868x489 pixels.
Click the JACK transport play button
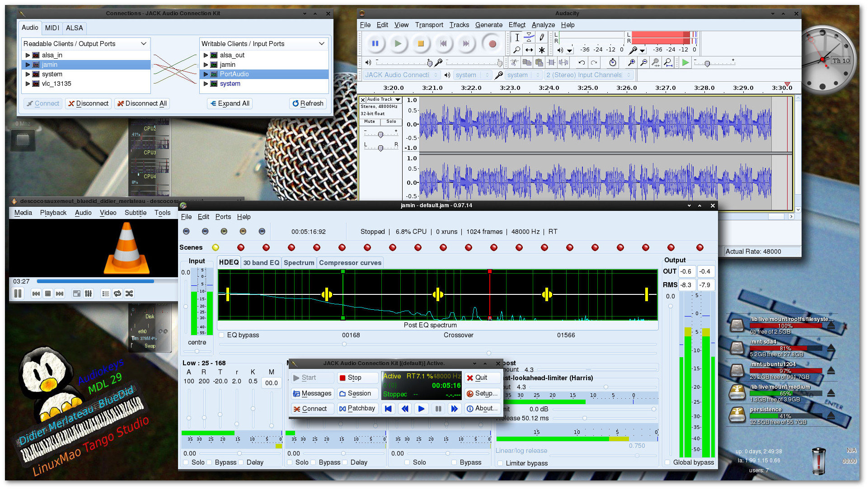[x=421, y=409]
